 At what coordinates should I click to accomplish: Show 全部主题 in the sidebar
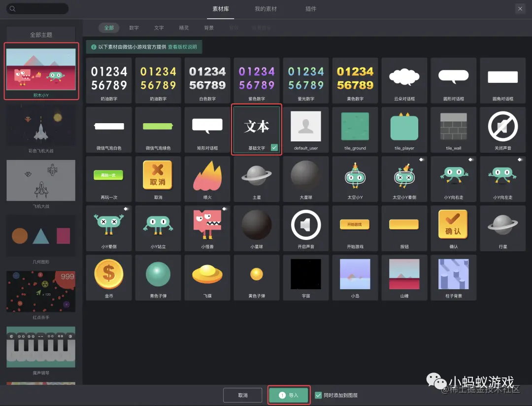tap(41, 34)
